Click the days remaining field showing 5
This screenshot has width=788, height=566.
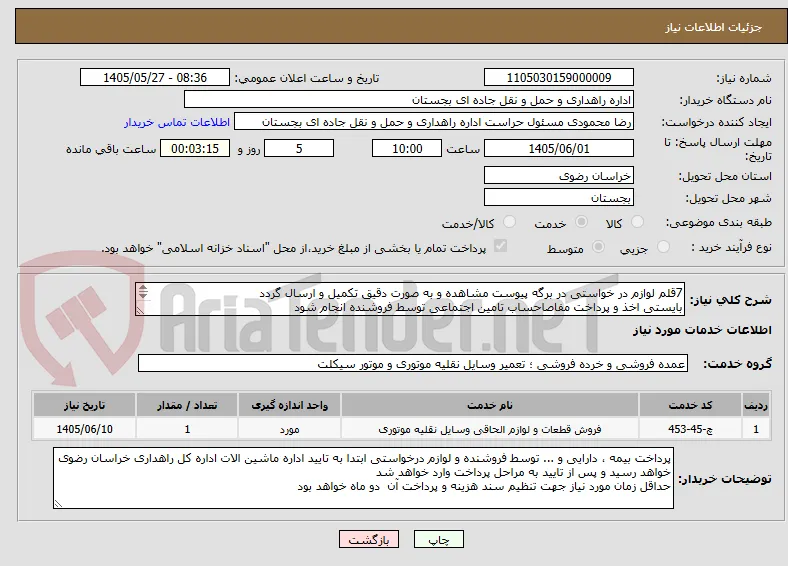click(x=299, y=148)
